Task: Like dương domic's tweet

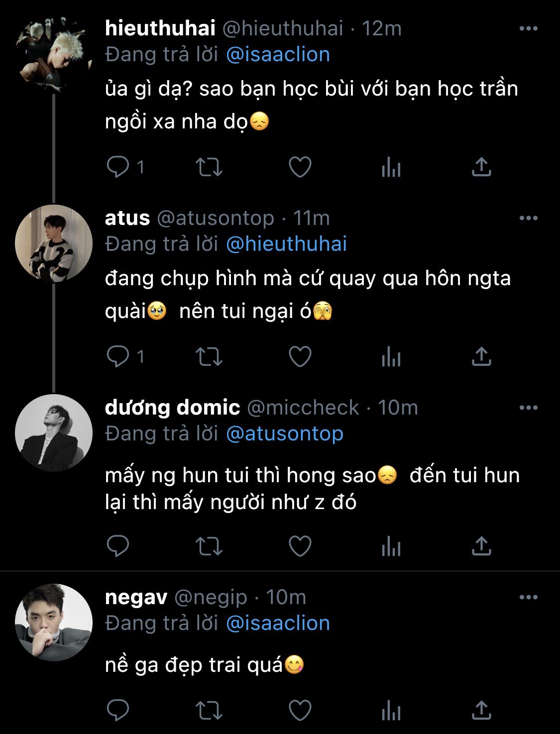Action: [x=300, y=546]
